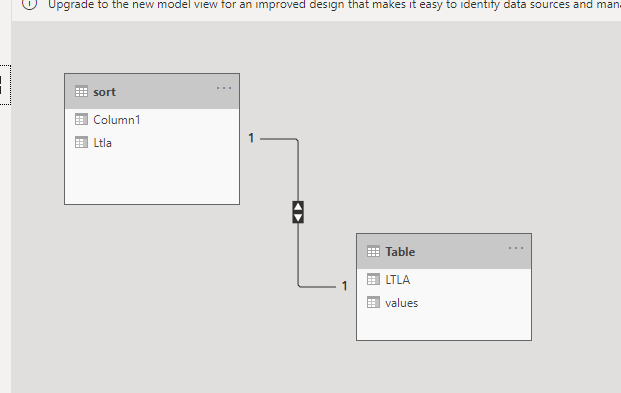Select LTLA field in Table card
Image resolution: width=621 pixels, height=393 pixels.
[444, 280]
